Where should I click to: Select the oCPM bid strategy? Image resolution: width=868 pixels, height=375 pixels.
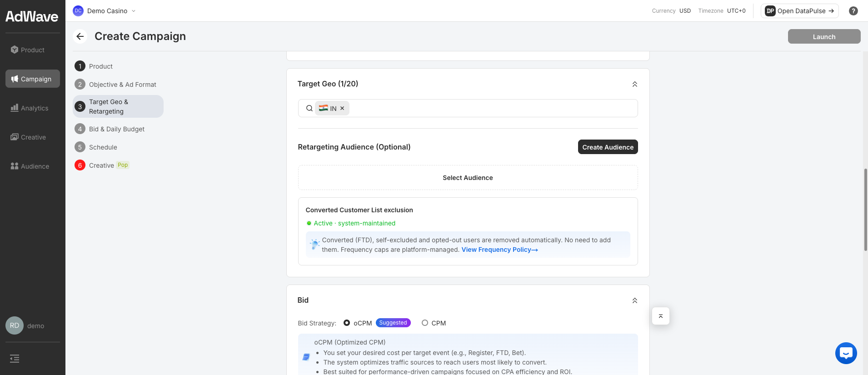pos(347,323)
